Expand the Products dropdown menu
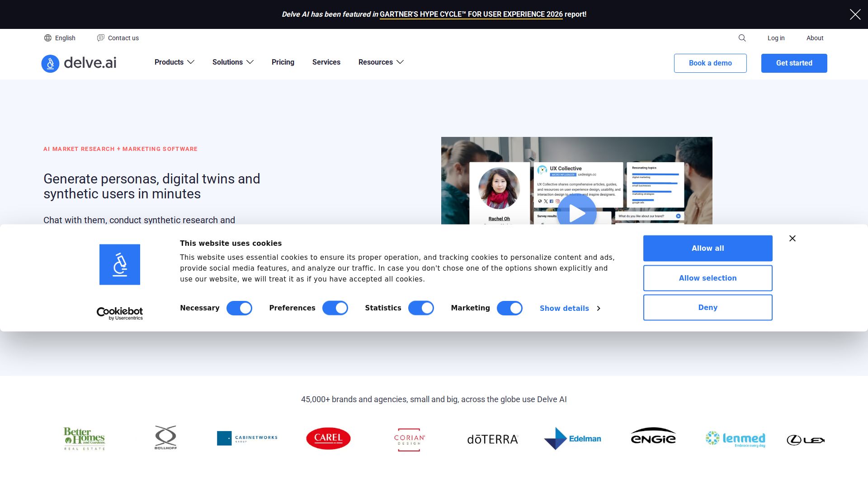Image resolution: width=868 pixels, height=488 pixels. pos(175,62)
